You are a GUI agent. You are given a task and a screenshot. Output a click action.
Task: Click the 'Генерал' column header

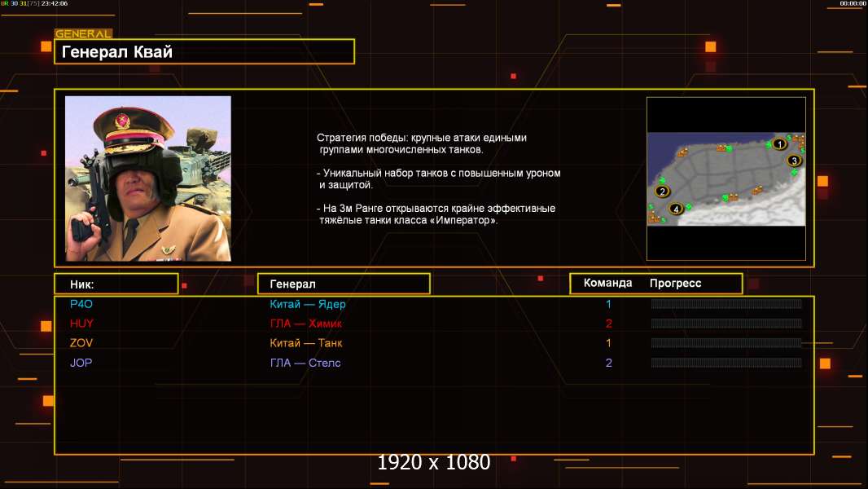coord(344,284)
